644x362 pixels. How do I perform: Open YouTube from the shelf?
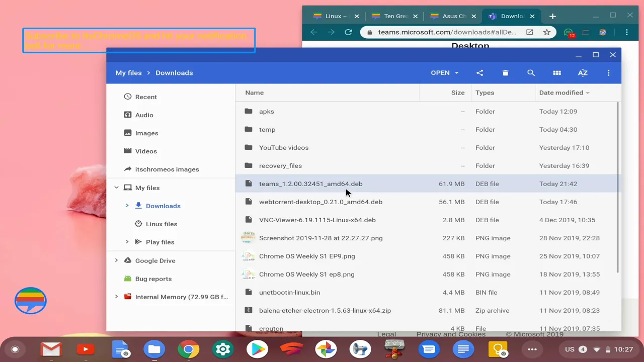click(85, 349)
